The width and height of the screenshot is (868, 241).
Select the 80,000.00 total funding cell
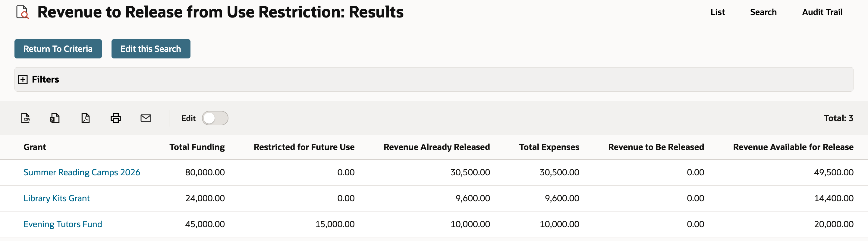click(x=205, y=172)
